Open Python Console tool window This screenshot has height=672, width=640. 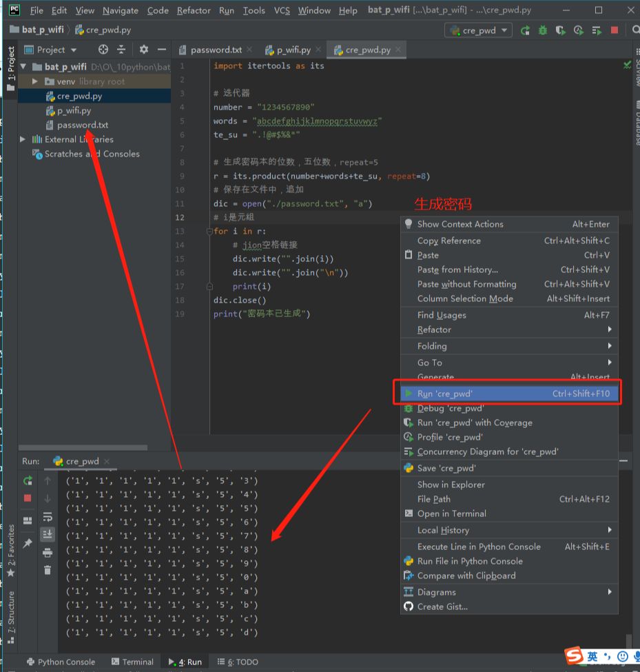(61, 662)
